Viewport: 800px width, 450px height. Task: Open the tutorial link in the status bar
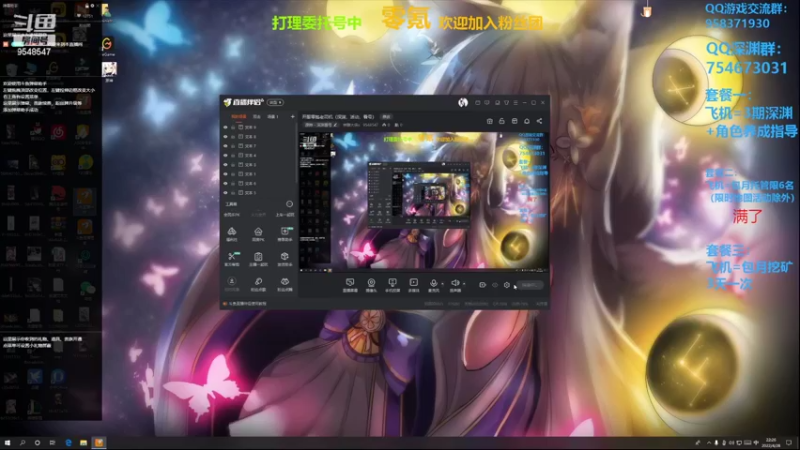click(245, 303)
